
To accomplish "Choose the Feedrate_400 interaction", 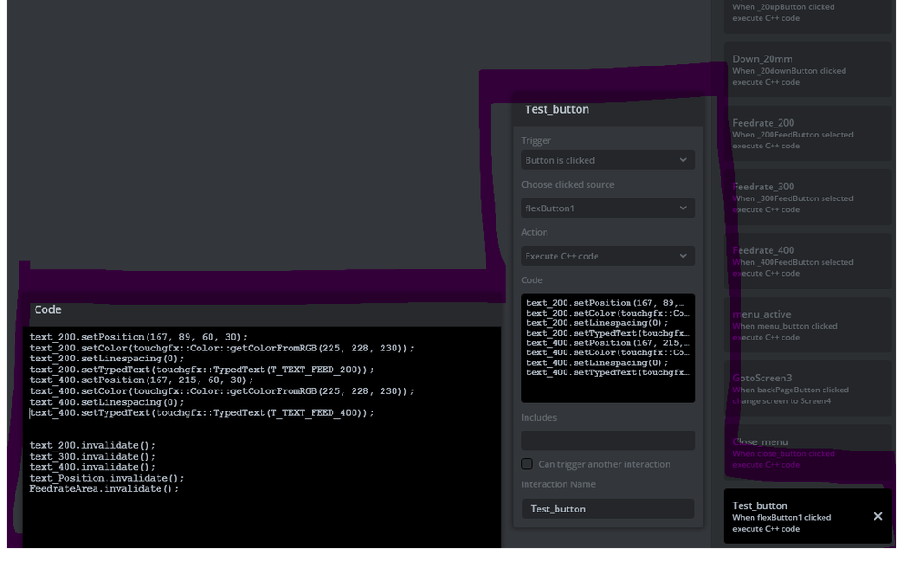I will pyautogui.click(x=807, y=261).
